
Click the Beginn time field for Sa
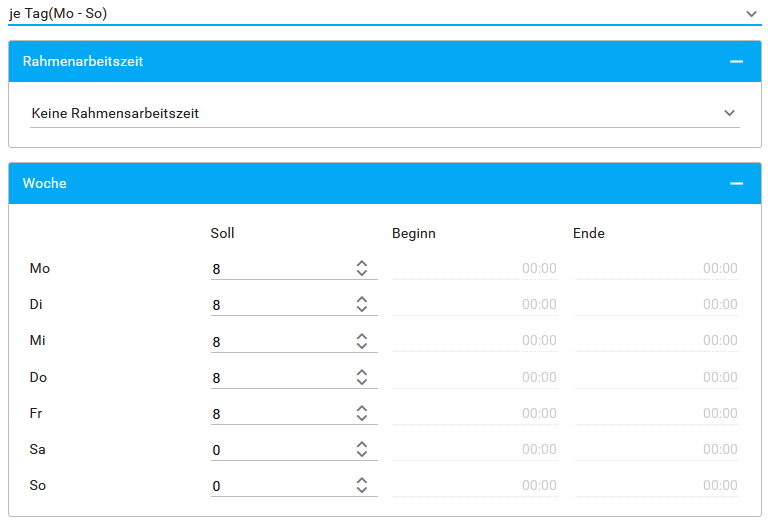point(475,449)
